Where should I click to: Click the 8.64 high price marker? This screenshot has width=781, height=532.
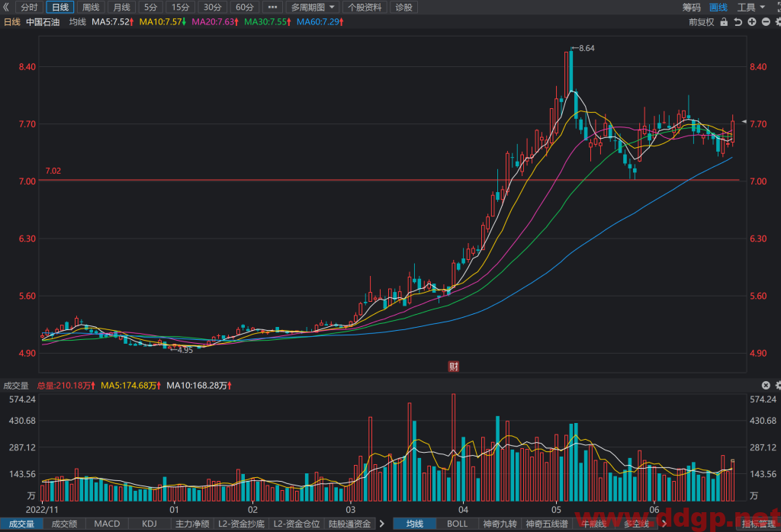[x=583, y=48]
